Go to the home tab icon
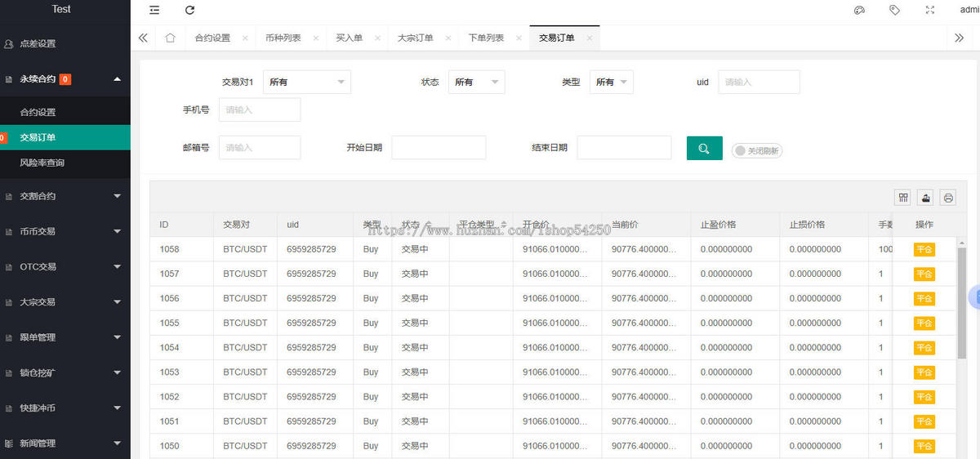980x459 pixels. [170, 38]
